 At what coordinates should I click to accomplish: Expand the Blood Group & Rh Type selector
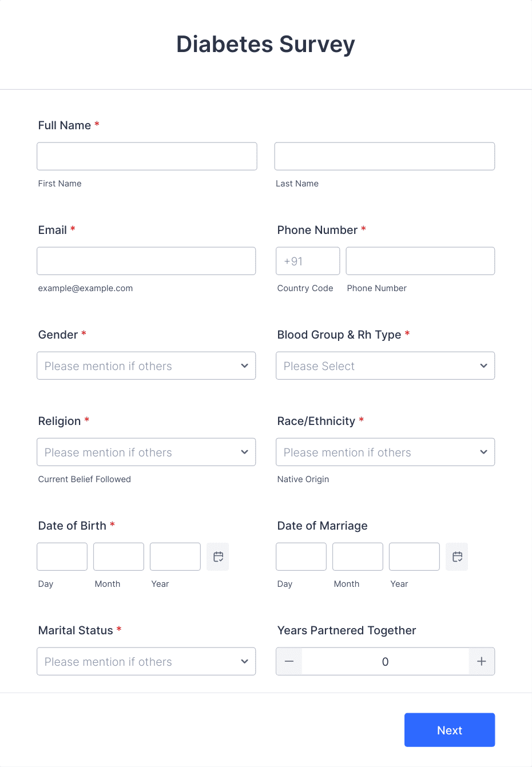tap(385, 365)
